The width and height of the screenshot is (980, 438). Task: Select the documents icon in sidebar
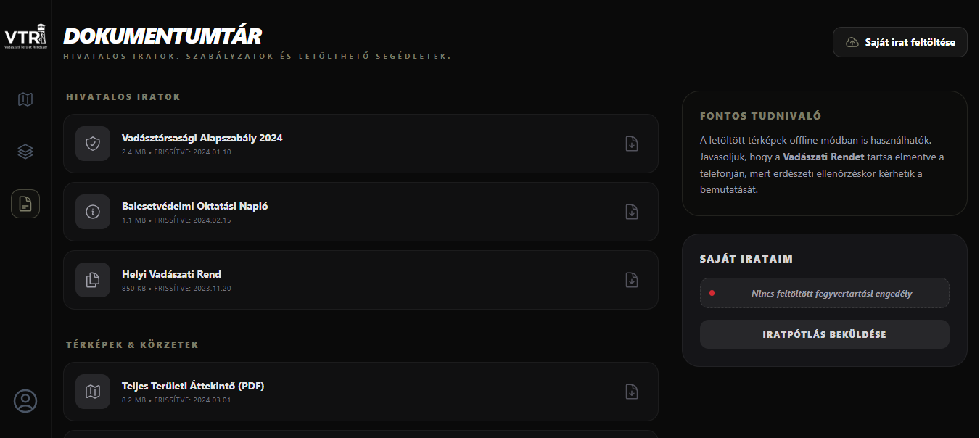[x=25, y=204]
